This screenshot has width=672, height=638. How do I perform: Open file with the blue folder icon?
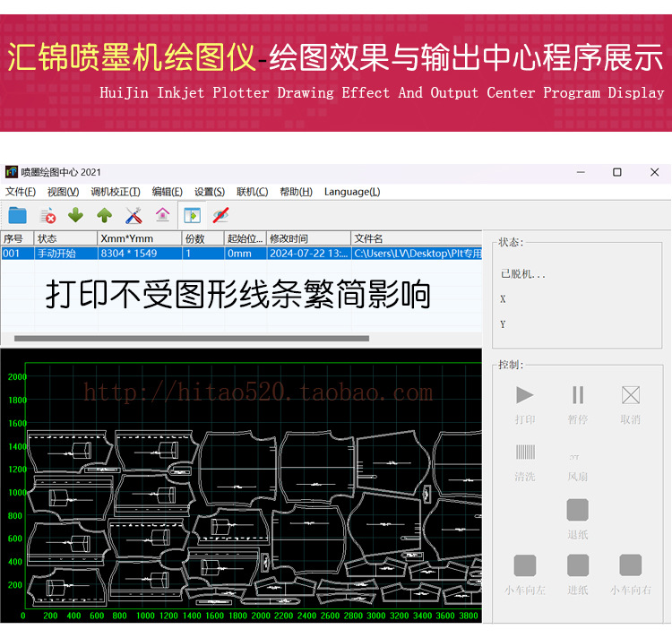(18, 215)
